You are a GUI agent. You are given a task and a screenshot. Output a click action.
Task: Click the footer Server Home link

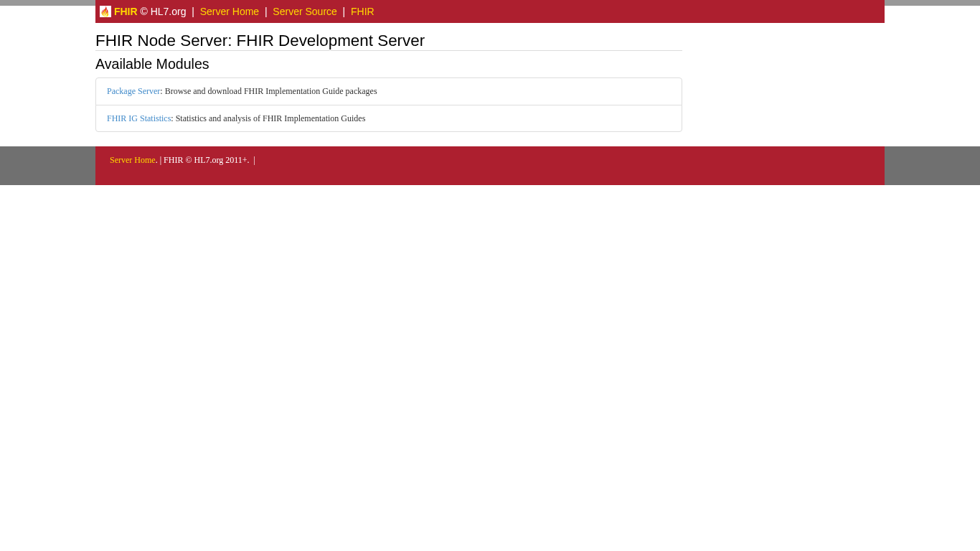coord(133,160)
